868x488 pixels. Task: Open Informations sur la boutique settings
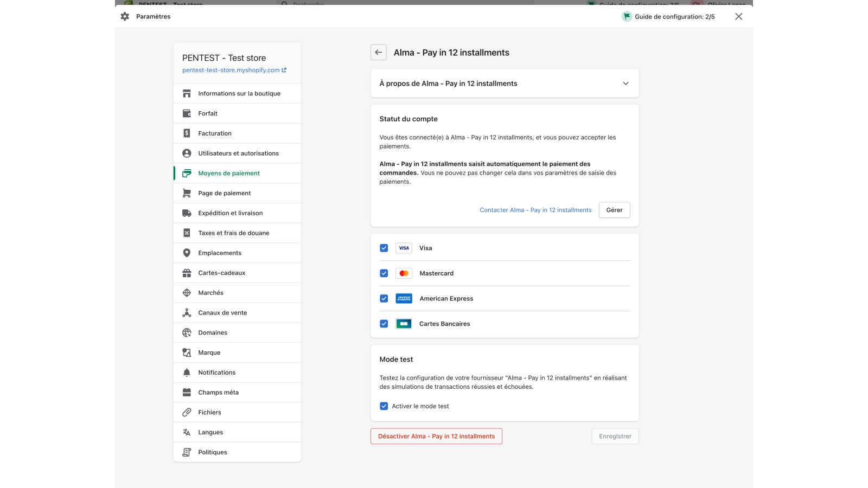[237, 93]
